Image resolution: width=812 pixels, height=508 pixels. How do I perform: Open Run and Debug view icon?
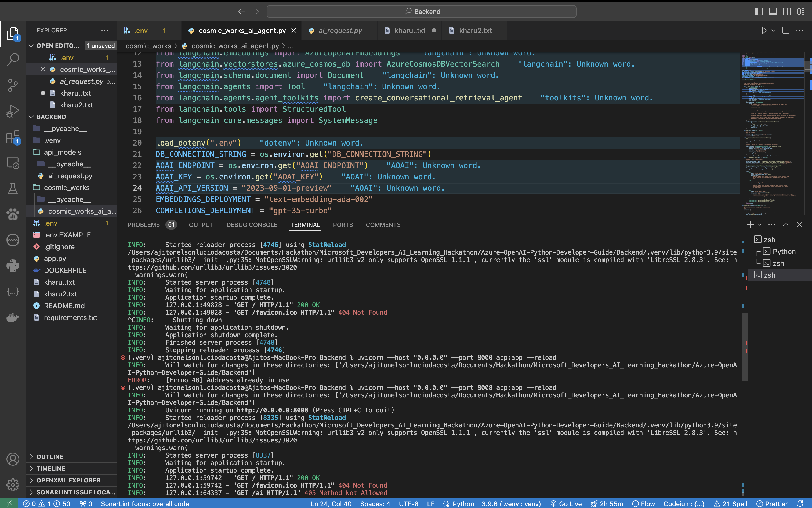[13, 111]
